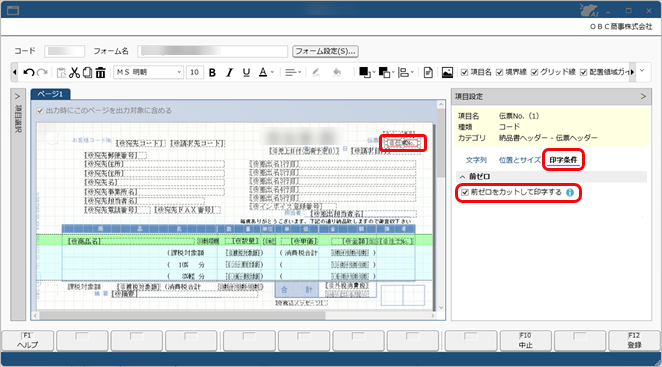Viewport: 662px width, 367px height.
Task: Click the align objects icon
Action: (404, 73)
